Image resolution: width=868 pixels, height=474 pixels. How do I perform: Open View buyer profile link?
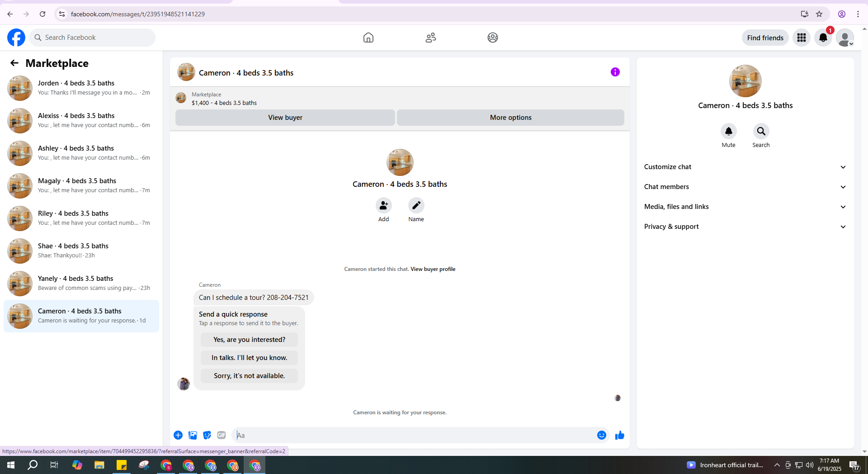click(433, 269)
